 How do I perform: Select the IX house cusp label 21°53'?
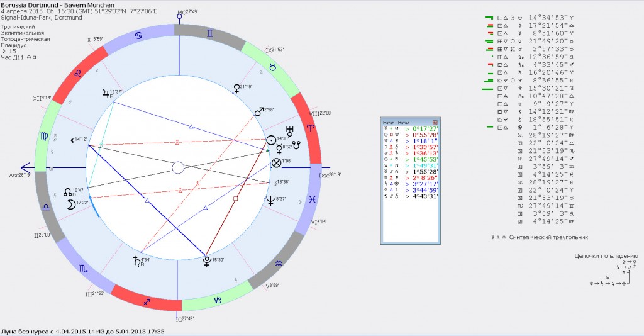pos(275,50)
